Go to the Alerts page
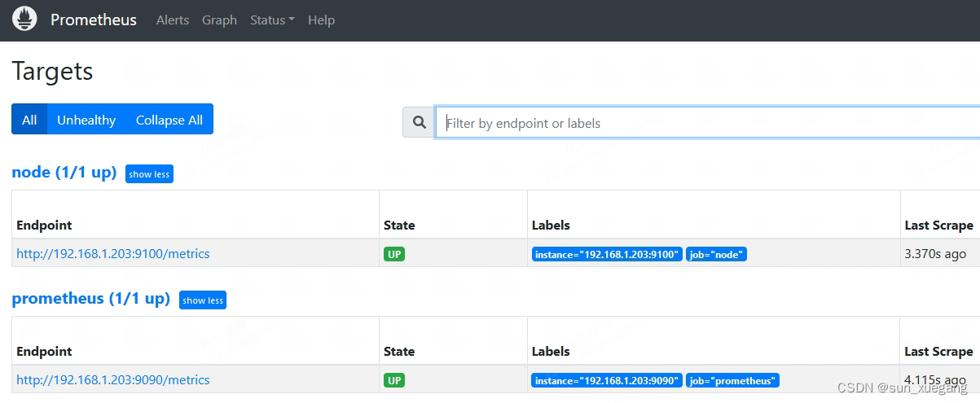This screenshot has width=980, height=403. click(x=173, y=20)
